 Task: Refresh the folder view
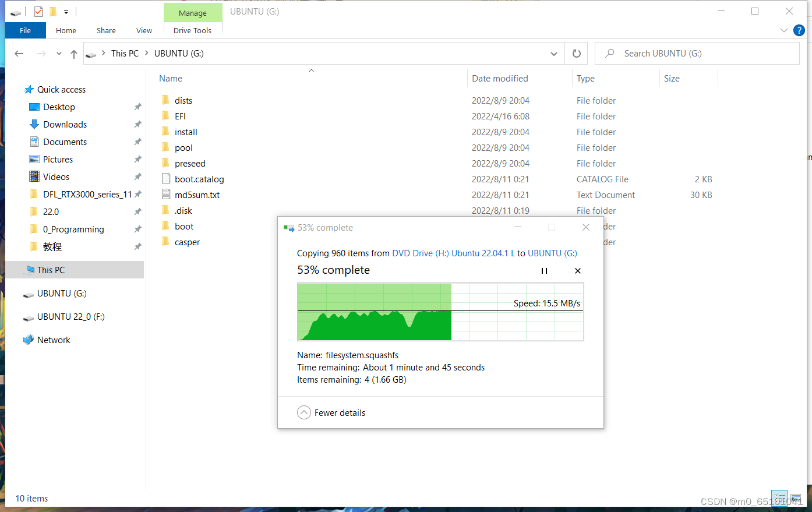[x=576, y=54]
